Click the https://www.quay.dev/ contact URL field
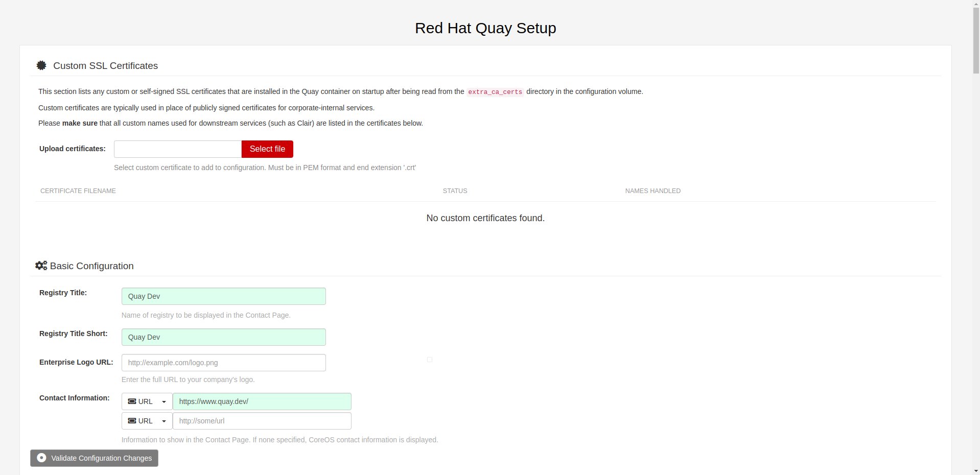The image size is (980, 475). [x=262, y=401]
